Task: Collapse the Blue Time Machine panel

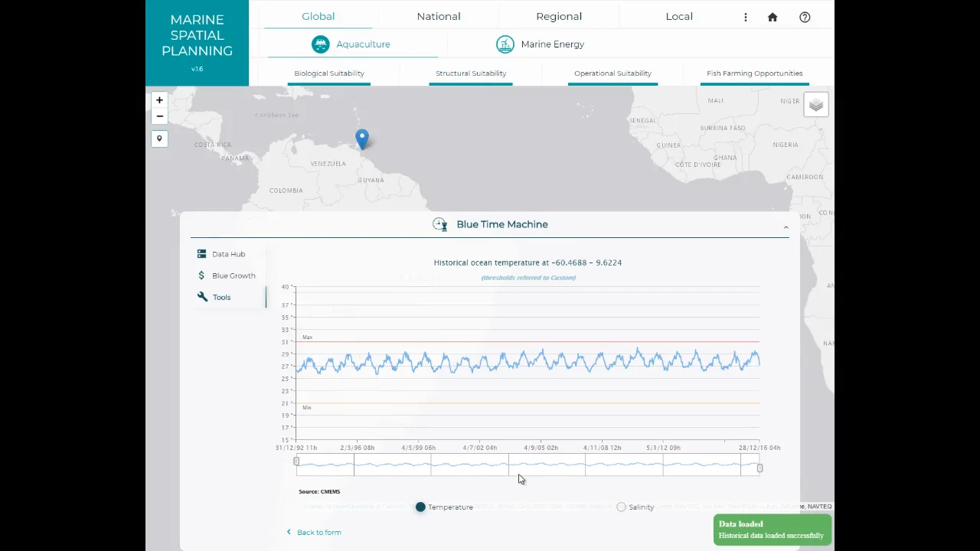Action: [786, 227]
